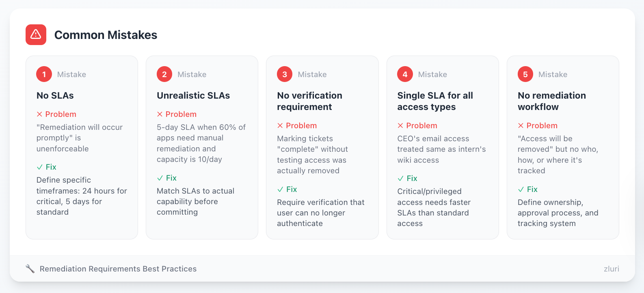This screenshot has height=293, width=644.
Task: Click the number 2 mistake badge
Action: 164,74
